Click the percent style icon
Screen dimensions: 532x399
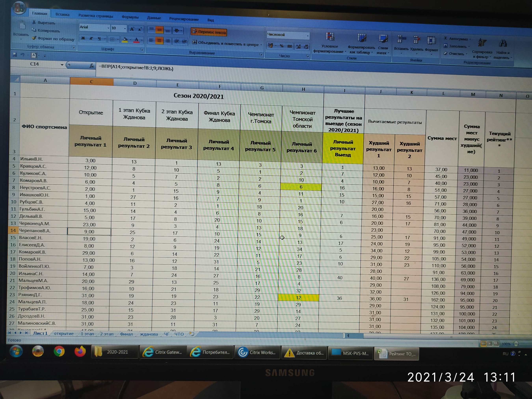coord(281,46)
